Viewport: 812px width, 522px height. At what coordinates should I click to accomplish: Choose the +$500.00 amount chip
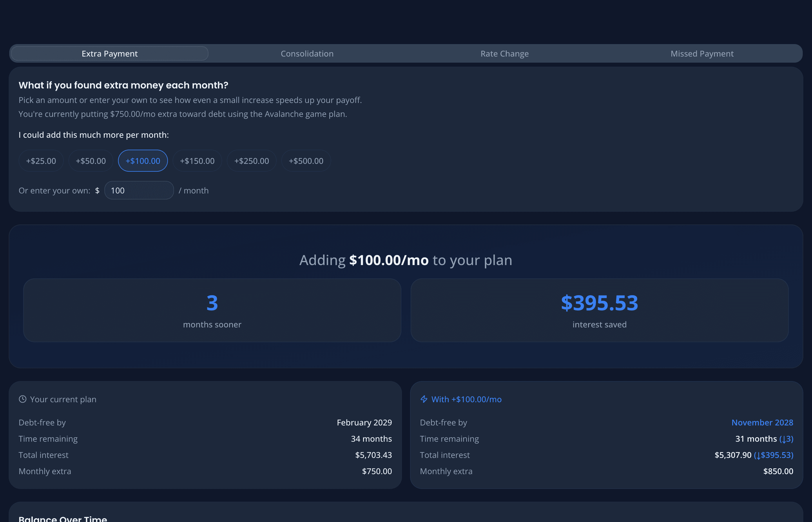306,161
